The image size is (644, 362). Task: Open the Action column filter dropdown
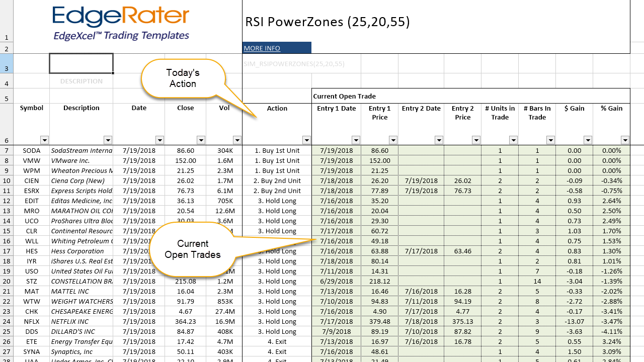[x=306, y=140]
